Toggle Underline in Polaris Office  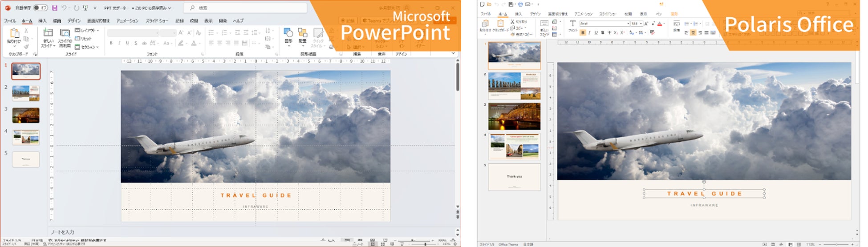click(x=596, y=32)
